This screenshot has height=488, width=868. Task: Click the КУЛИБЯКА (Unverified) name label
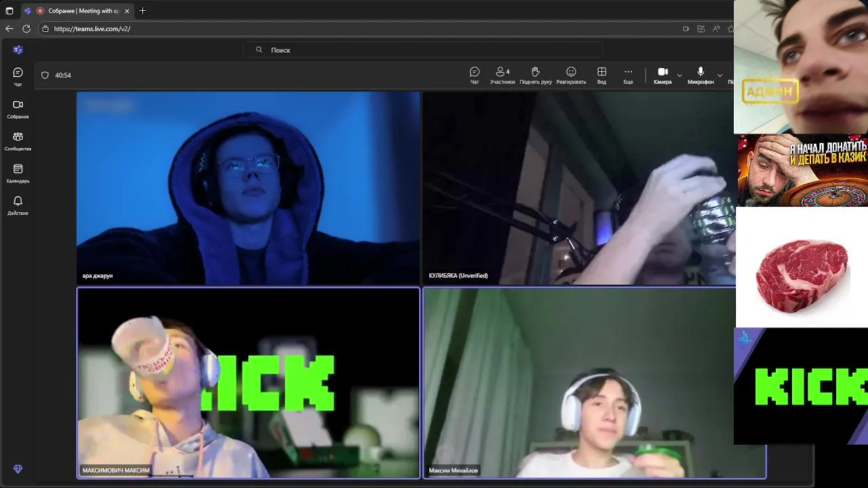coord(458,276)
